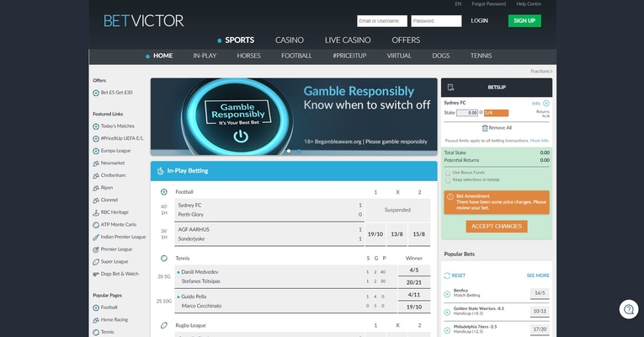
Task: Show the second banner slide dot
Action: coord(299,151)
